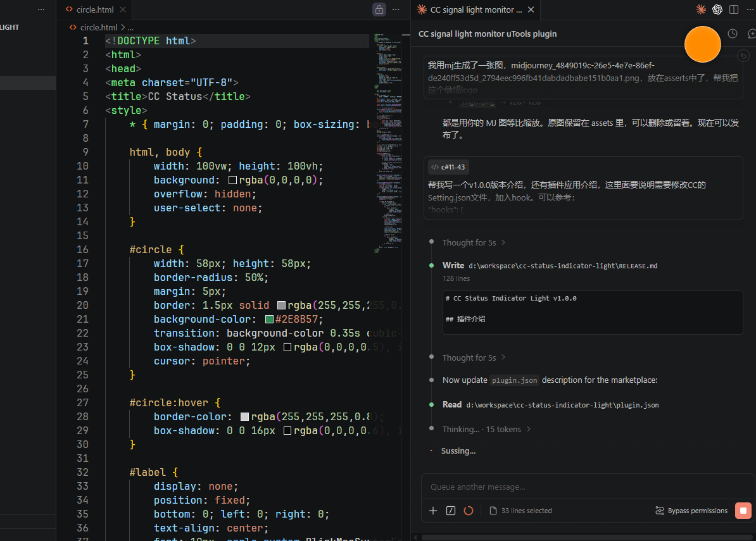Expand 'Thinking... 15 tokens' block

[486, 429]
